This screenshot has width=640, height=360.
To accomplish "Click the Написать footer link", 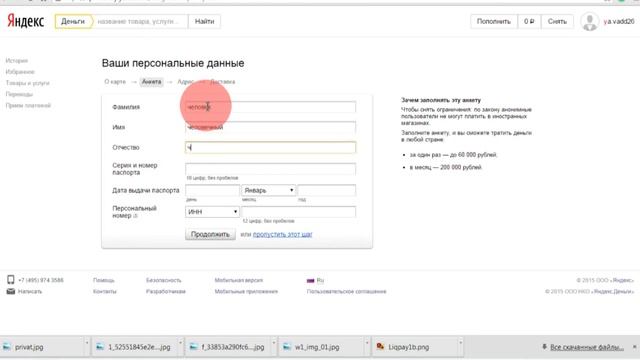I will [x=30, y=291].
